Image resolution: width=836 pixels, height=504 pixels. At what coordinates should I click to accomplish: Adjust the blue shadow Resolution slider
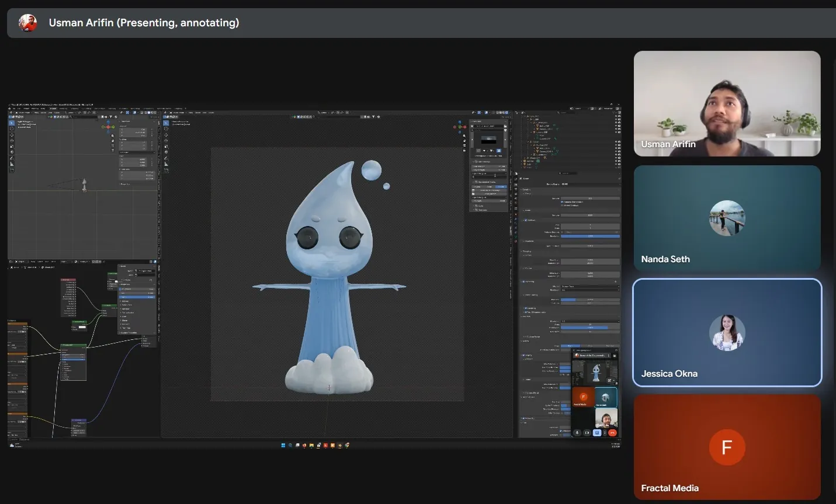pos(590,236)
